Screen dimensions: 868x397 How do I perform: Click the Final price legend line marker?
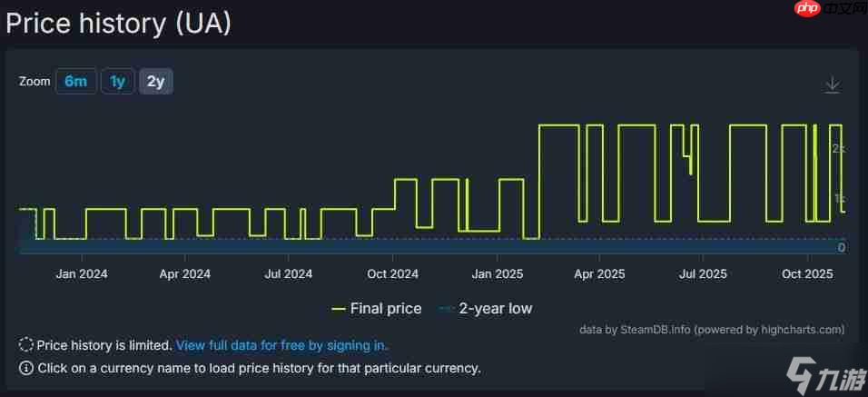point(339,309)
